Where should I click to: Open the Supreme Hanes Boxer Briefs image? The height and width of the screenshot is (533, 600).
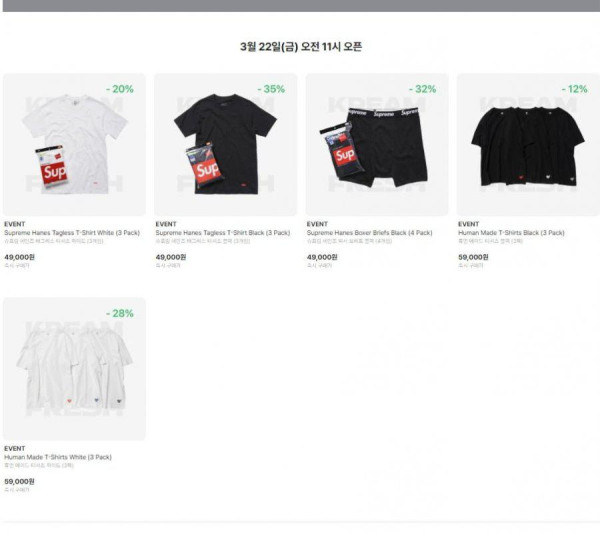click(x=377, y=145)
